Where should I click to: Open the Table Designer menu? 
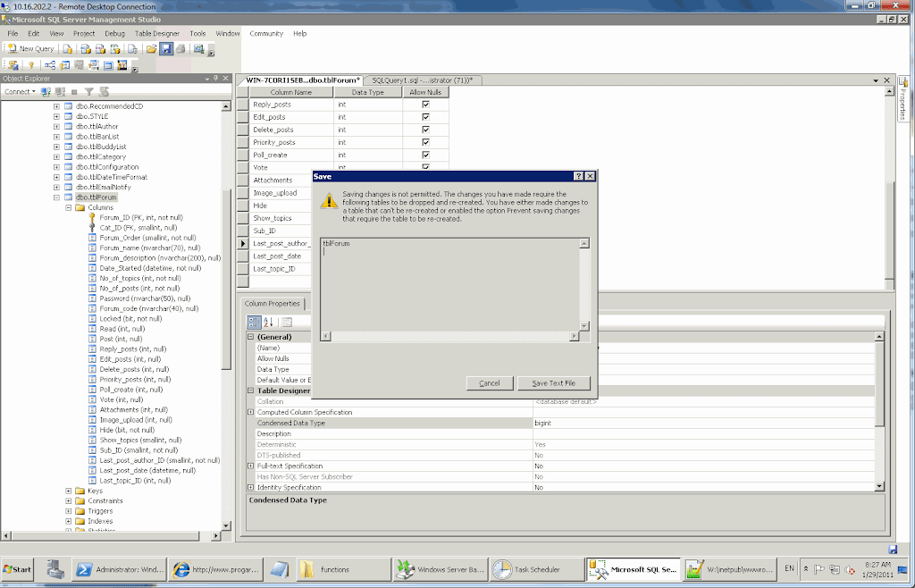point(156,34)
